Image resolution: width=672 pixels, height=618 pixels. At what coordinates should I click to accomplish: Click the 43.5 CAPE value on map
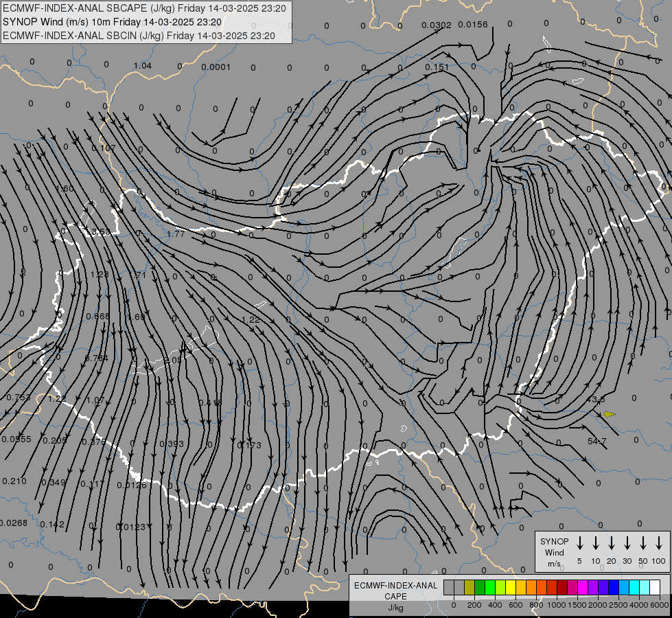tap(596, 399)
